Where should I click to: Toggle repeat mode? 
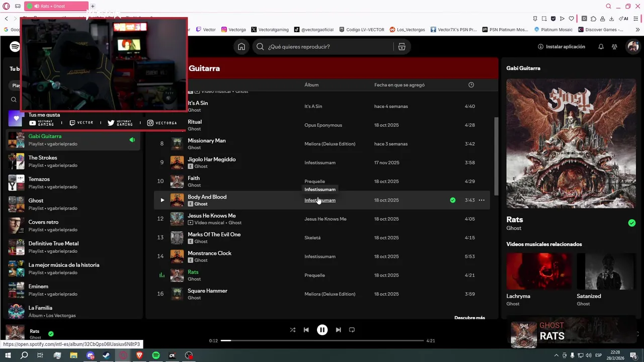pyautogui.click(x=352, y=330)
